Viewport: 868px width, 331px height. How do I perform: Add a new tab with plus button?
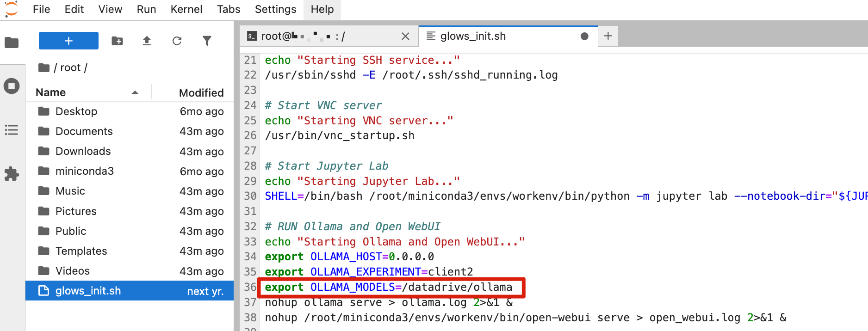tap(608, 36)
